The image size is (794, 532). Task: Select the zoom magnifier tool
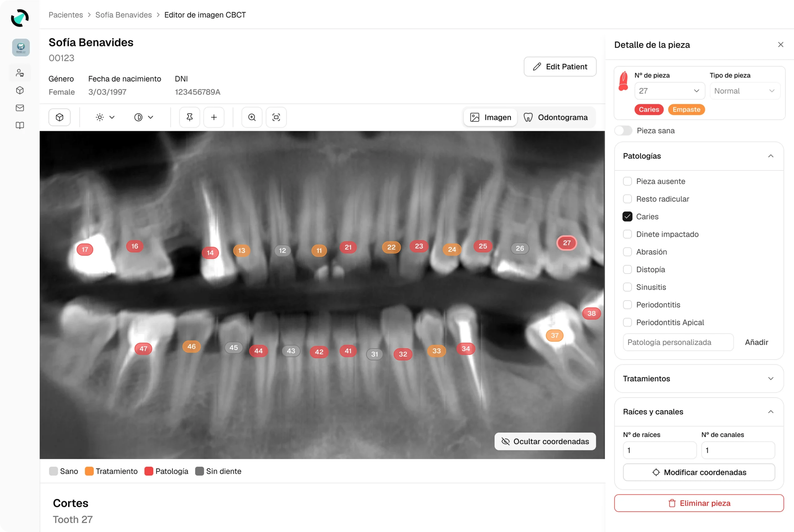click(252, 117)
